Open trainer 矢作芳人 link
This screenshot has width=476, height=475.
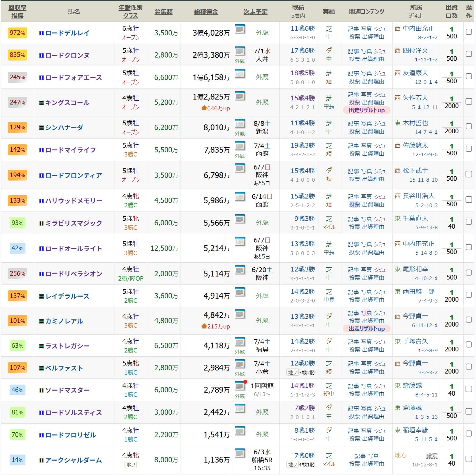pos(415,98)
